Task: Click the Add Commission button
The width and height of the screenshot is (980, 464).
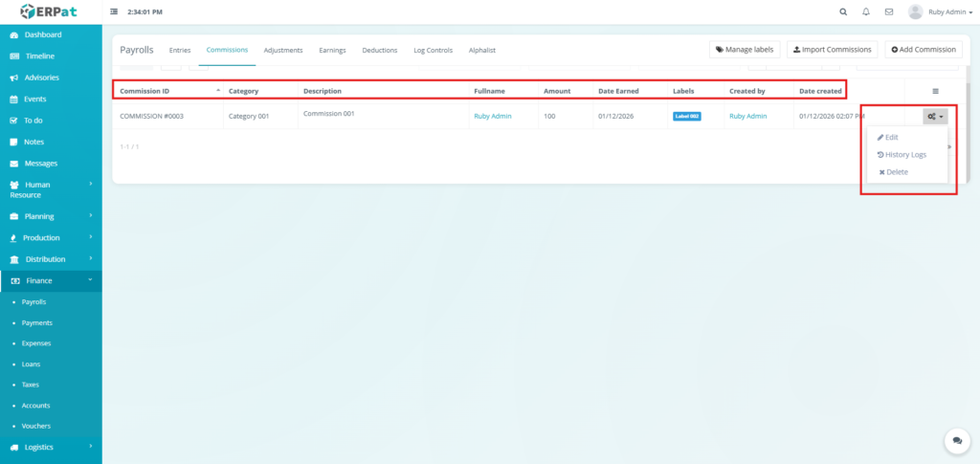Action: pyautogui.click(x=924, y=49)
